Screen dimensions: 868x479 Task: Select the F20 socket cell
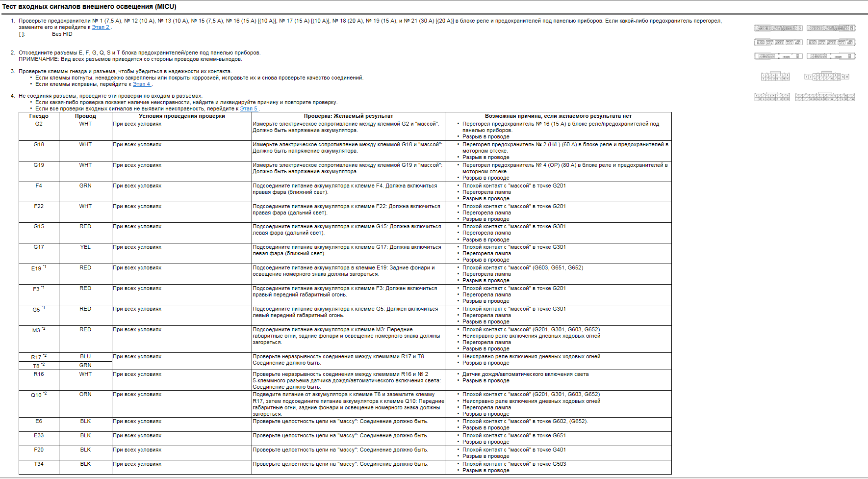click(39, 453)
